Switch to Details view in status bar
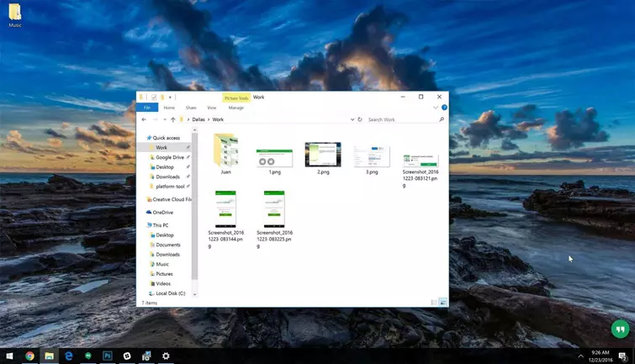 (434, 303)
